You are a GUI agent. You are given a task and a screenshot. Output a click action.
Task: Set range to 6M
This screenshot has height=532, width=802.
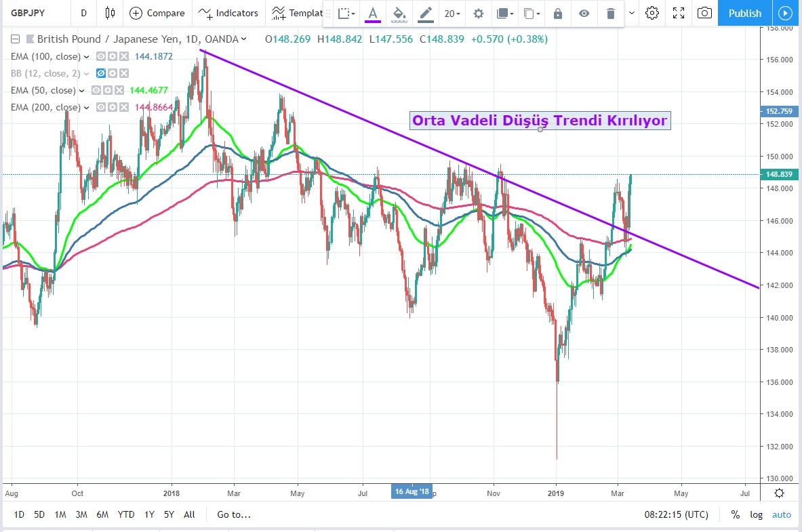click(x=102, y=514)
